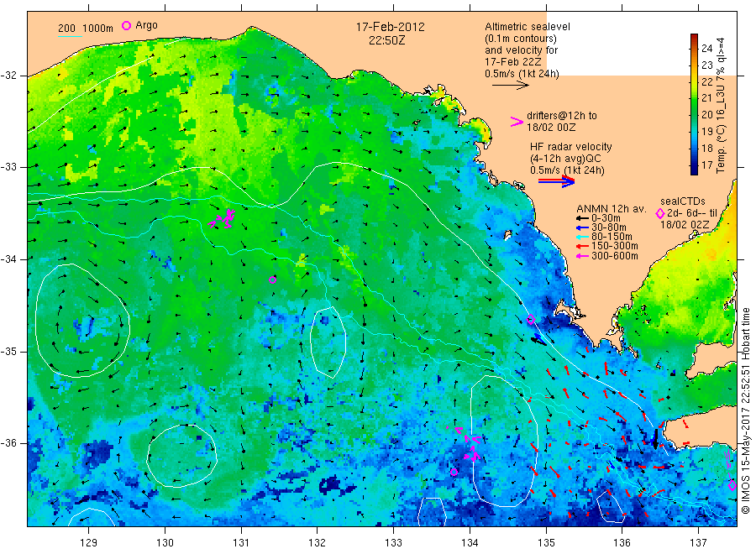Click the longitude label 131
Image resolution: width=756 pixels, height=554 pixels.
(x=241, y=543)
